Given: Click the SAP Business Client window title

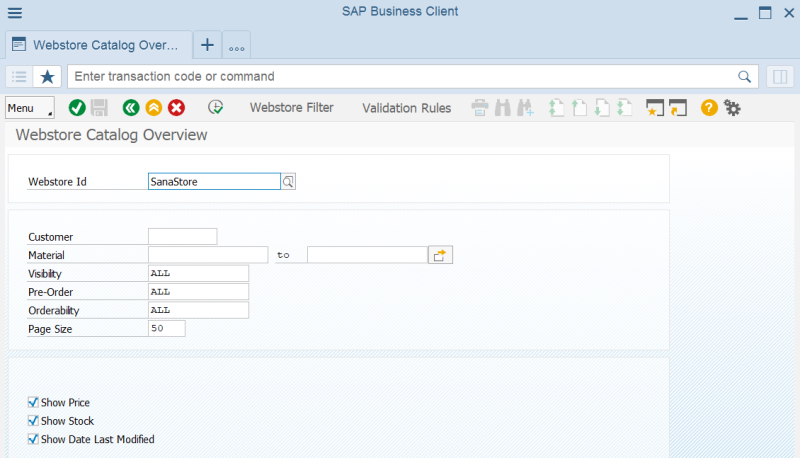Looking at the screenshot, I should click(x=400, y=12).
